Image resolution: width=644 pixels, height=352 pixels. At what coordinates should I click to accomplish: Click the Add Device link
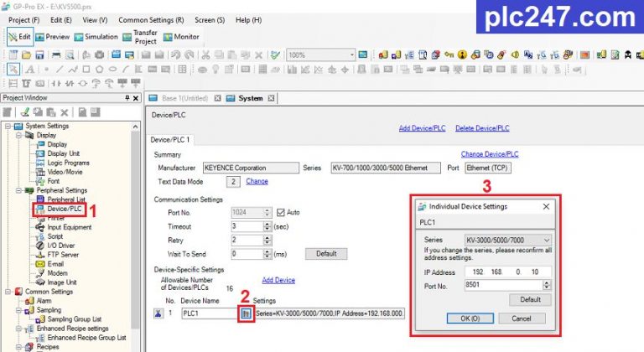coord(278,280)
